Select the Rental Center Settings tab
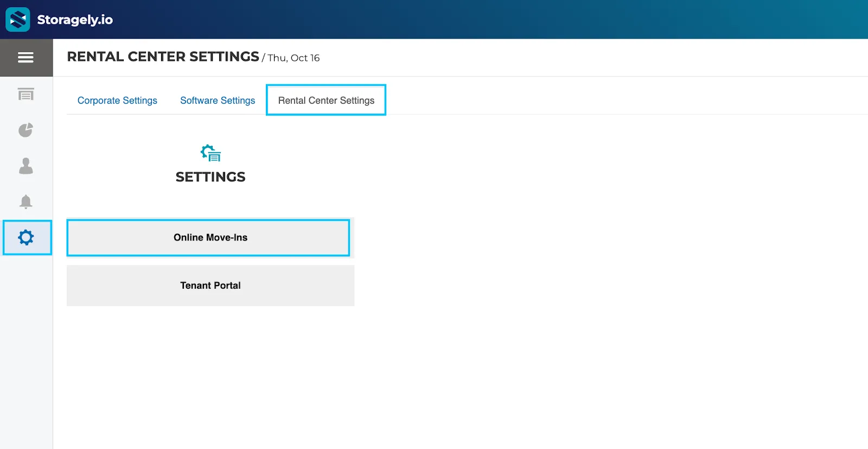868x449 pixels. [326, 100]
